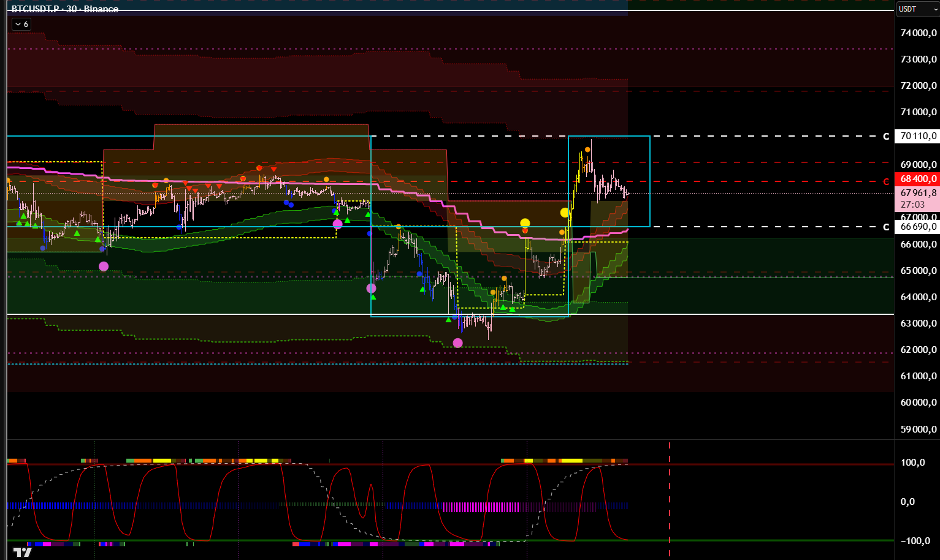Select the red 68 400,0 price label
Viewport: 940px width, 560px height.
(x=918, y=179)
